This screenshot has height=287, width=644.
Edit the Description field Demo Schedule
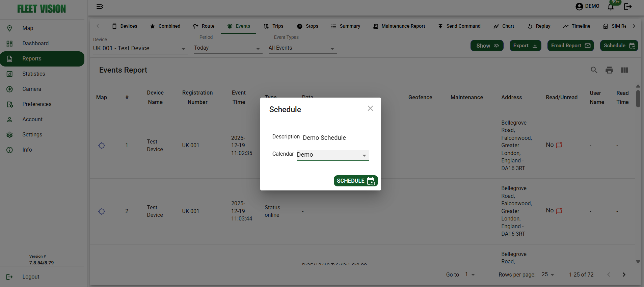point(336,138)
